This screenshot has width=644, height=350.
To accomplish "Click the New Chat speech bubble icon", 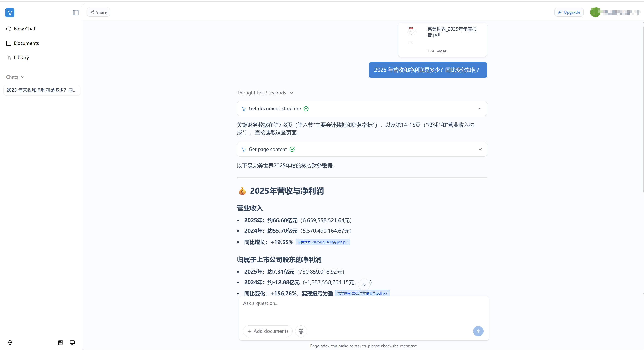I will pos(9,29).
